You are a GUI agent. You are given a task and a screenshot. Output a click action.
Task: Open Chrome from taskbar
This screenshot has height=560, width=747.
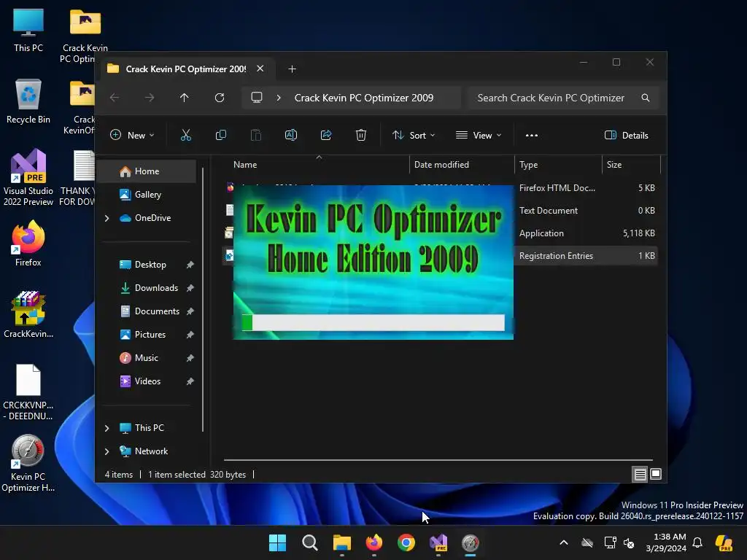406,542
